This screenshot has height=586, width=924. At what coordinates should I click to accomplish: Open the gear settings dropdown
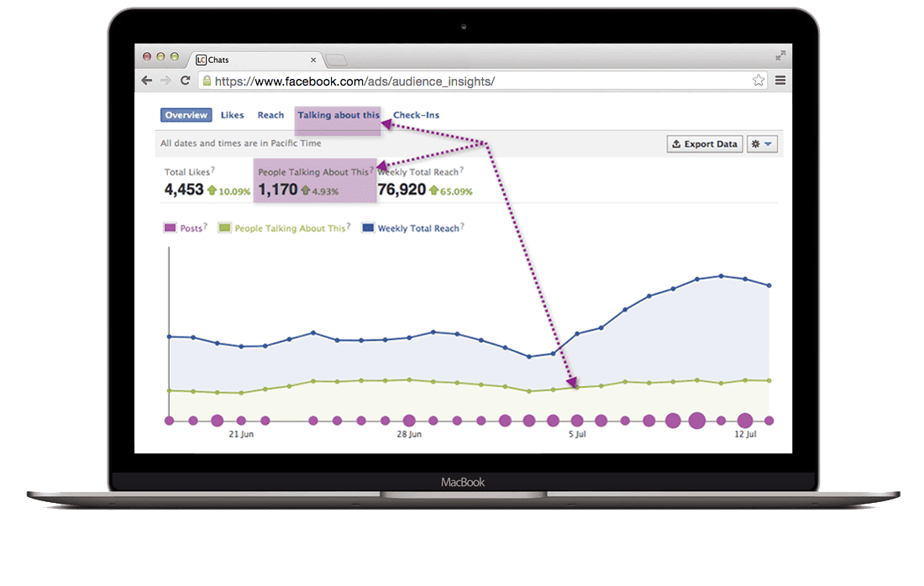(x=762, y=144)
